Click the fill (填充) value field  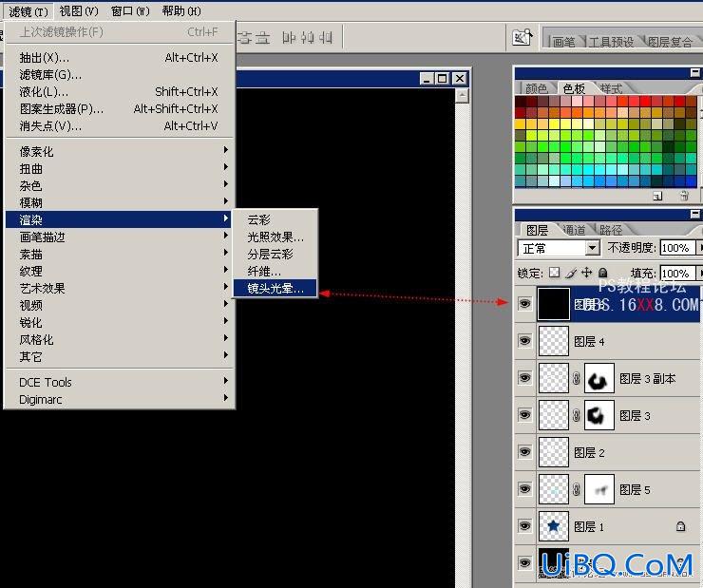click(676, 273)
